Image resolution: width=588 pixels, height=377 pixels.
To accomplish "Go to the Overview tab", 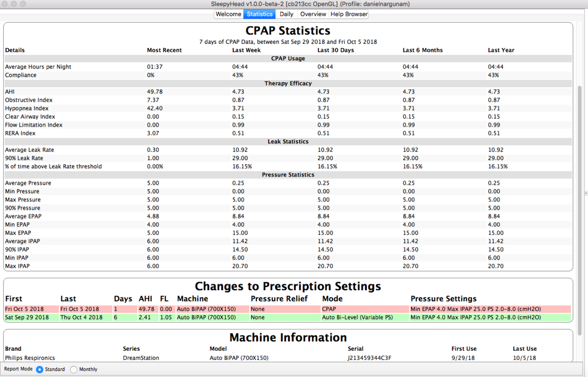I will (x=313, y=14).
